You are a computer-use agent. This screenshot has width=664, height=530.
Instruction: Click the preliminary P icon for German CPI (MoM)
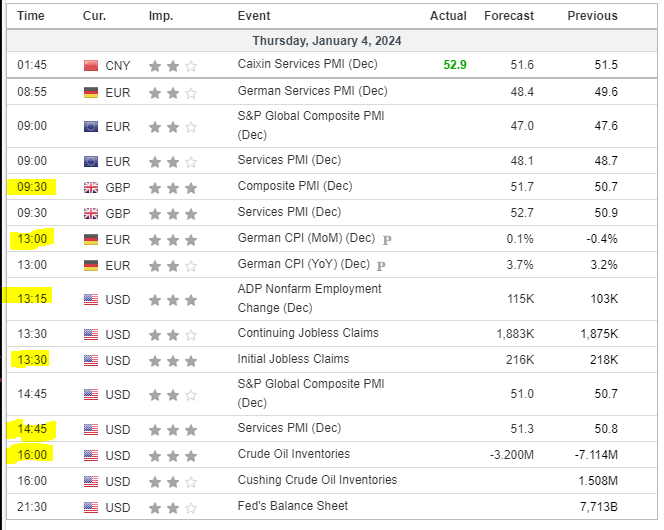click(x=386, y=239)
